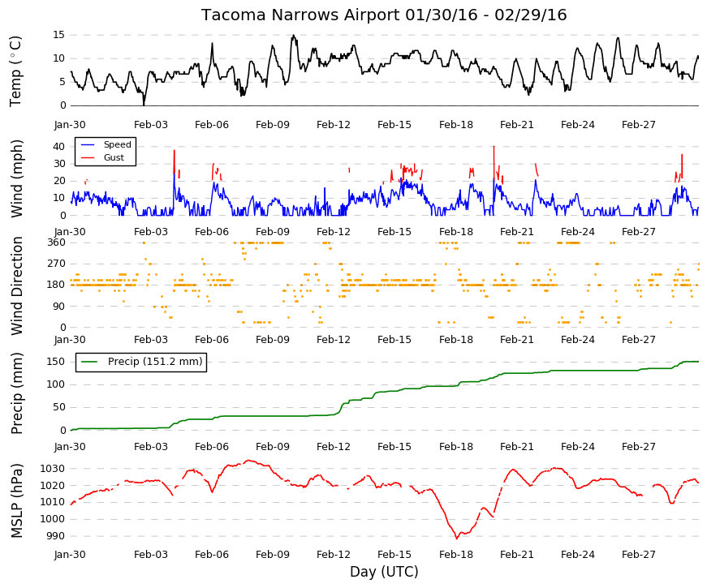Click the MSLP (hPa) y-axis label
The image size is (707, 588).
click(x=17, y=501)
